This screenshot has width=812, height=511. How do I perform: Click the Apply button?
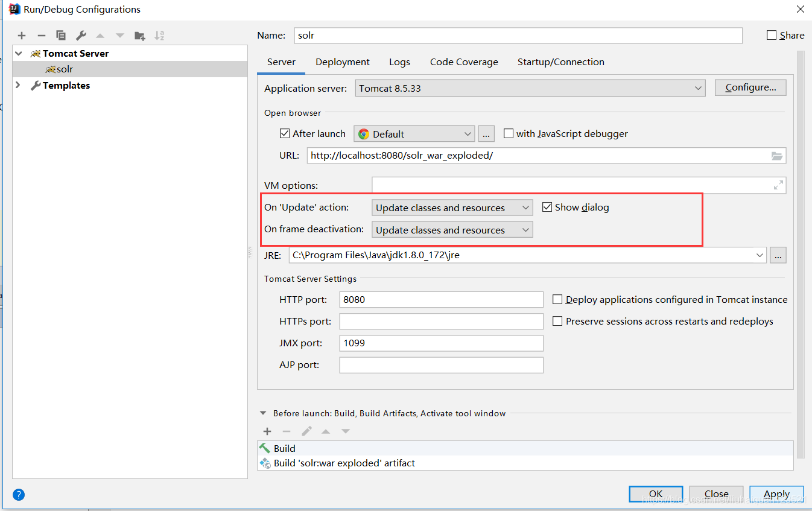(x=776, y=494)
